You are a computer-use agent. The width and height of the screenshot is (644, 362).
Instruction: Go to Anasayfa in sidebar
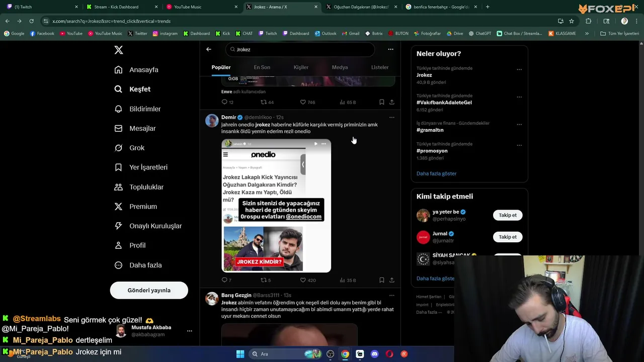pyautogui.click(x=136, y=70)
